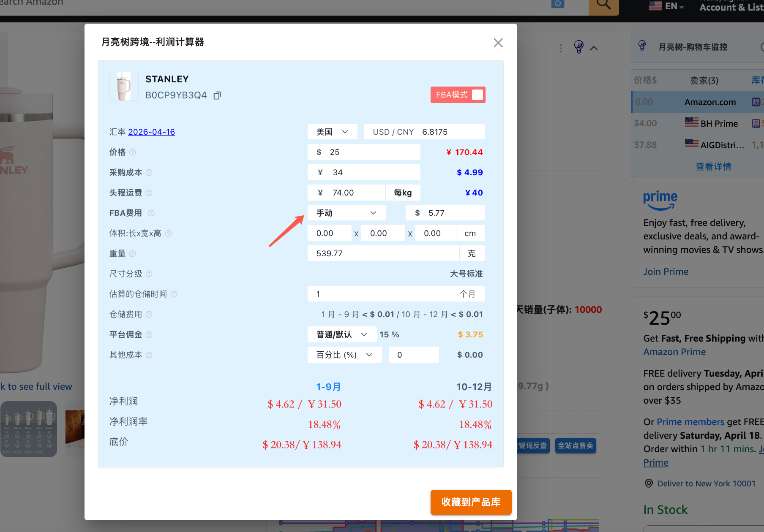The image size is (764, 532).
Task: Click the lightbulb icon above the calculator
Action: pos(578,47)
